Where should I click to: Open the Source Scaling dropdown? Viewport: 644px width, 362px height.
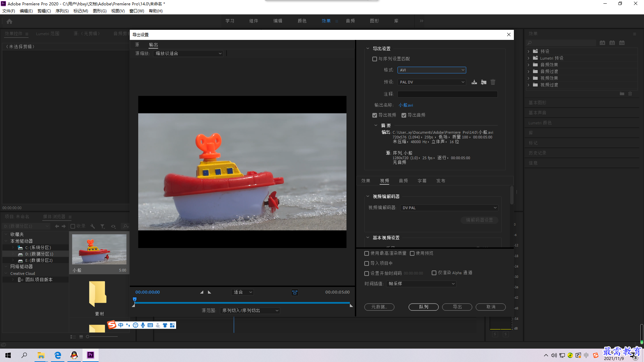click(188, 54)
